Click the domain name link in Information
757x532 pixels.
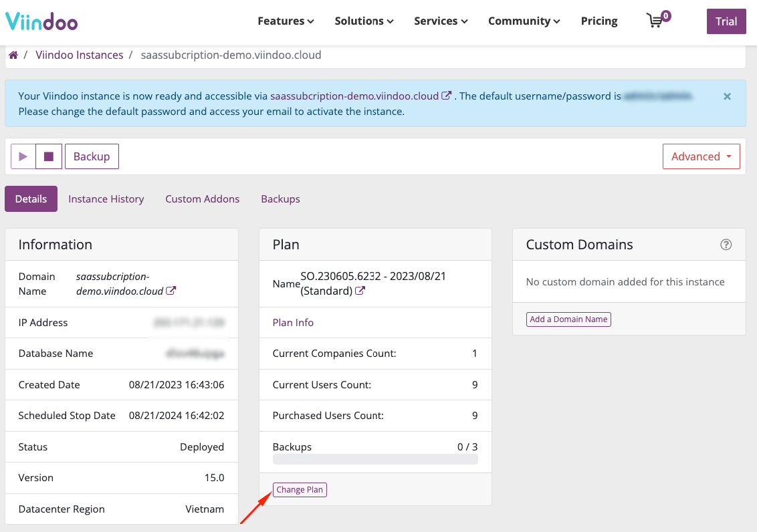[120, 283]
